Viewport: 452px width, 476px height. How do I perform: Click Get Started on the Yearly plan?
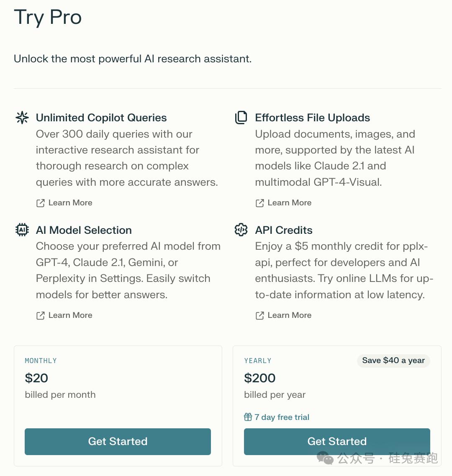click(337, 441)
